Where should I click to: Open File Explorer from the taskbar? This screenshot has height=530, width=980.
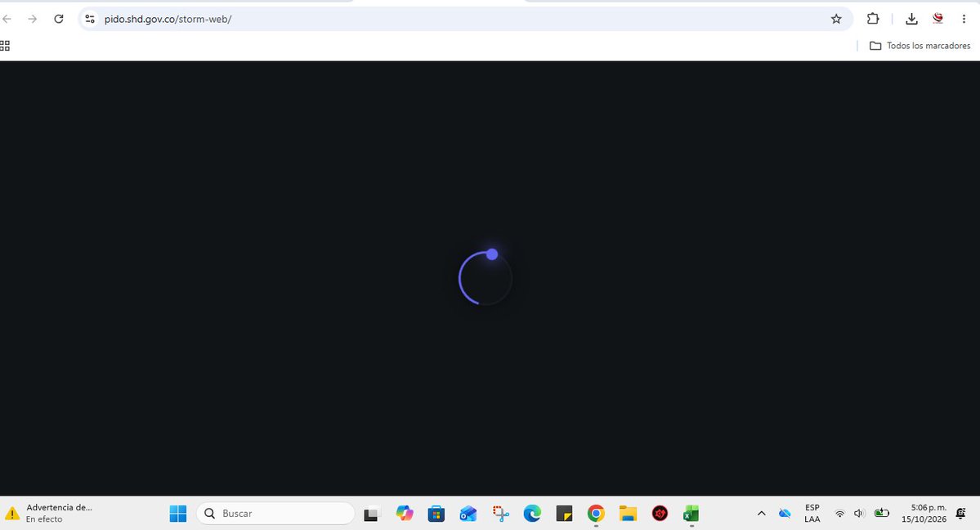tap(628, 514)
